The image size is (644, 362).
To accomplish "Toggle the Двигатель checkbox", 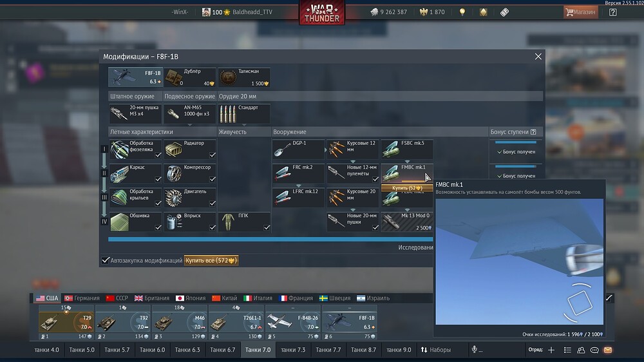I will 213,204.
